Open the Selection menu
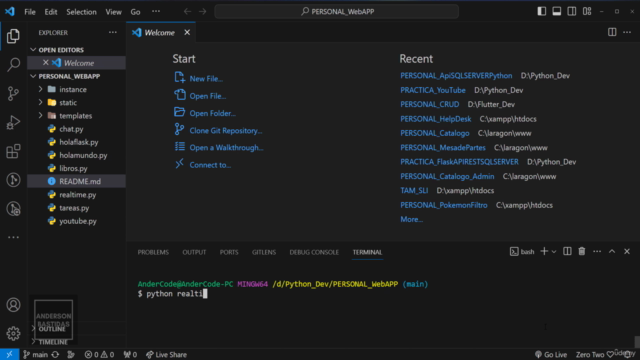 [x=81, y=12]
